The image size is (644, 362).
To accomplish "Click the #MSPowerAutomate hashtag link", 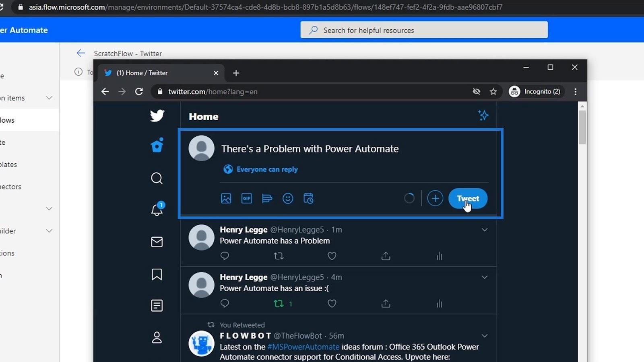I will point(303,347).
